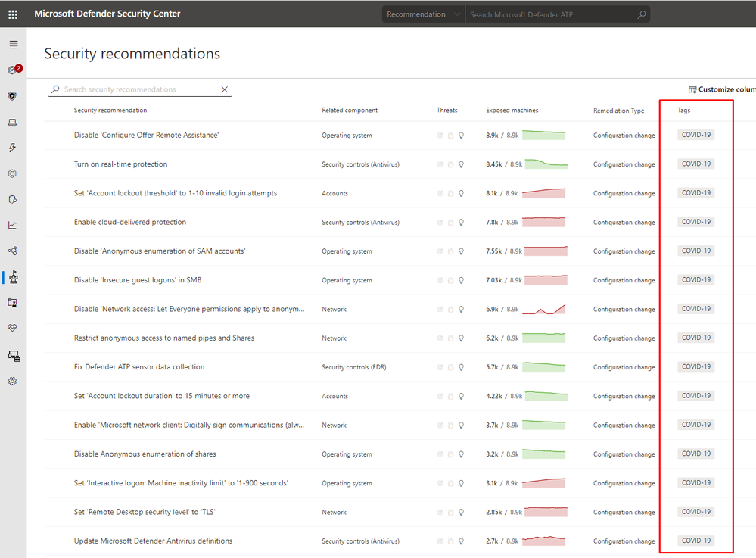Open the machines list laptop icon
756x558 pixels.
[x=13, y=123]
